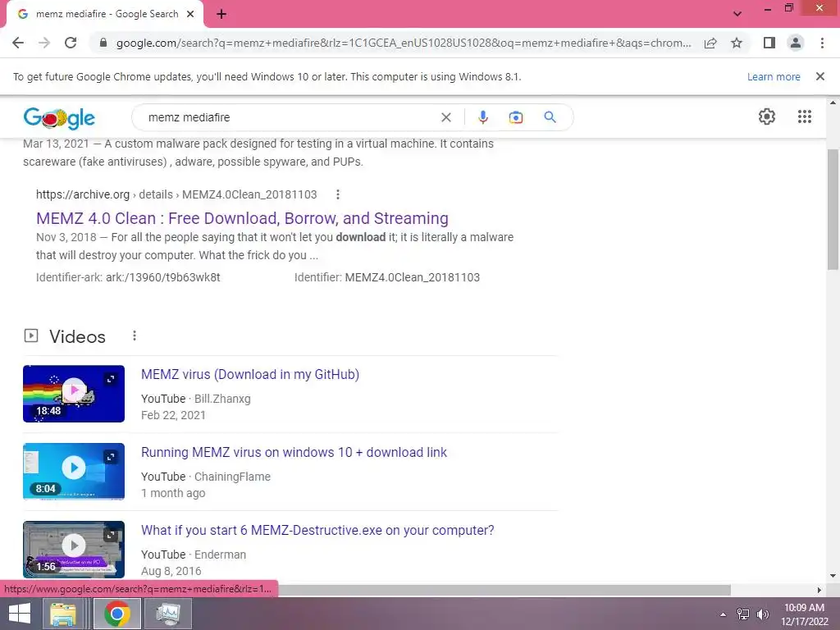Open the Google logo homepage

(59, 118)
